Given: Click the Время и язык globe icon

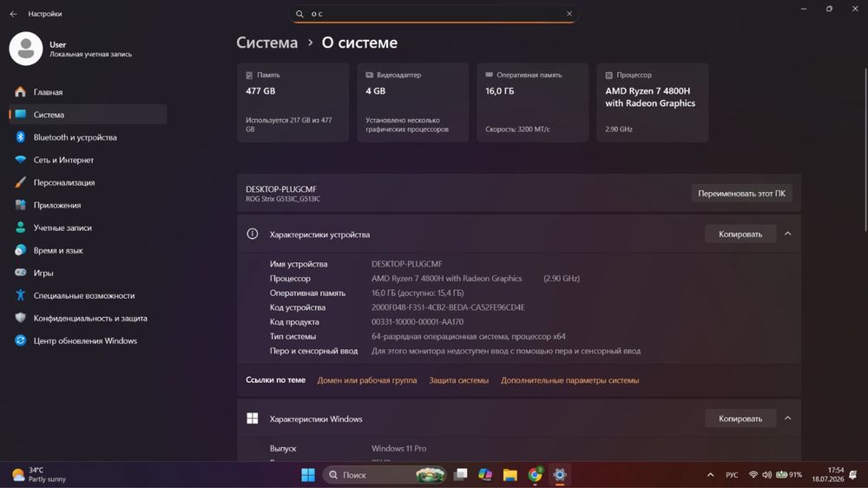Looking at the screenshot, I should point(21,250).
